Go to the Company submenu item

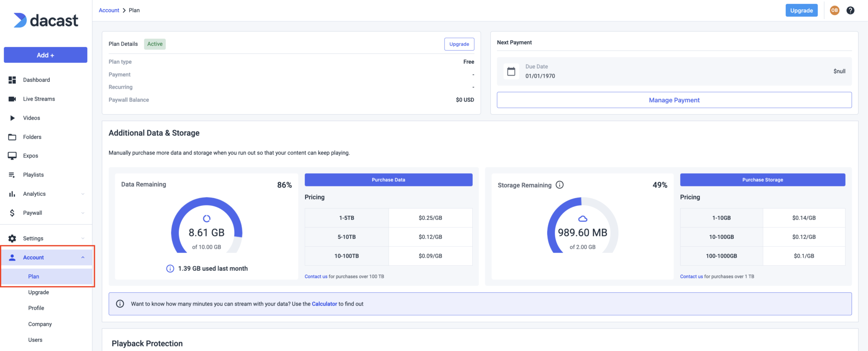[40, 324]
